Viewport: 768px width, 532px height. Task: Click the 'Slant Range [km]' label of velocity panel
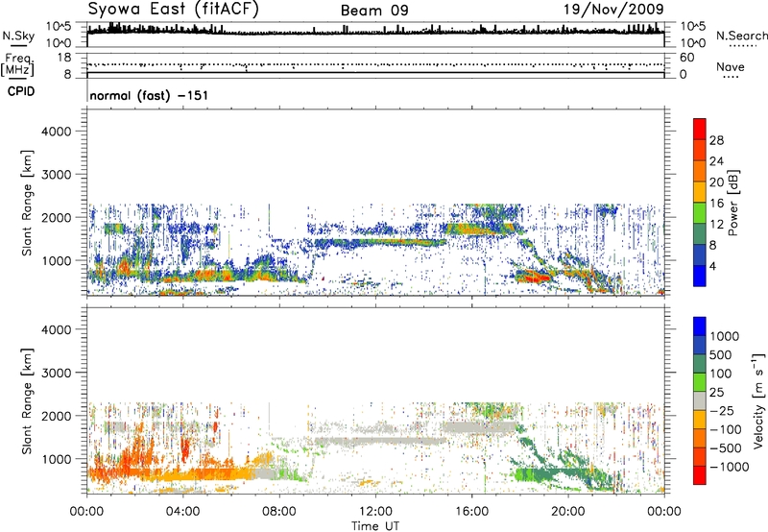point(27,400)
